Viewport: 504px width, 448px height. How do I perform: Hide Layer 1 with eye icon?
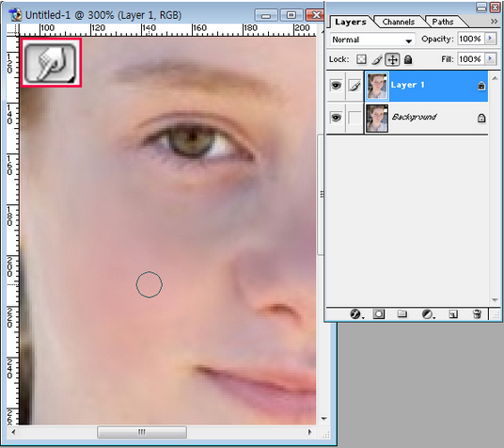point(336,86)
